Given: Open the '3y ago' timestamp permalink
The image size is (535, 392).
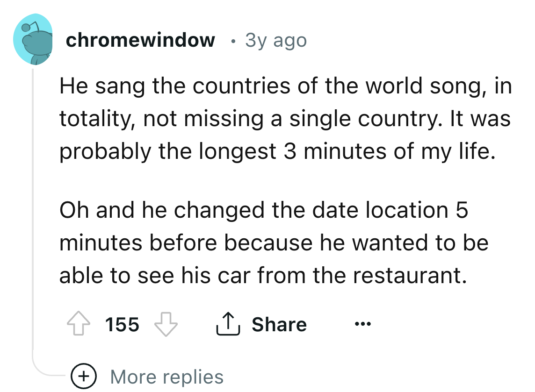Looking at the screenshot, I should 276,40.
